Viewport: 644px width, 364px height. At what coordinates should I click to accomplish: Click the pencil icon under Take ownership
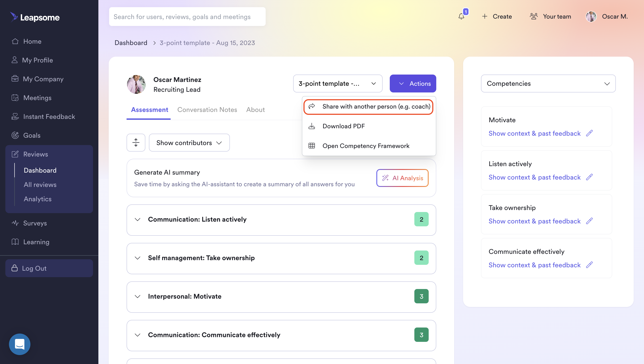(589, 221)
